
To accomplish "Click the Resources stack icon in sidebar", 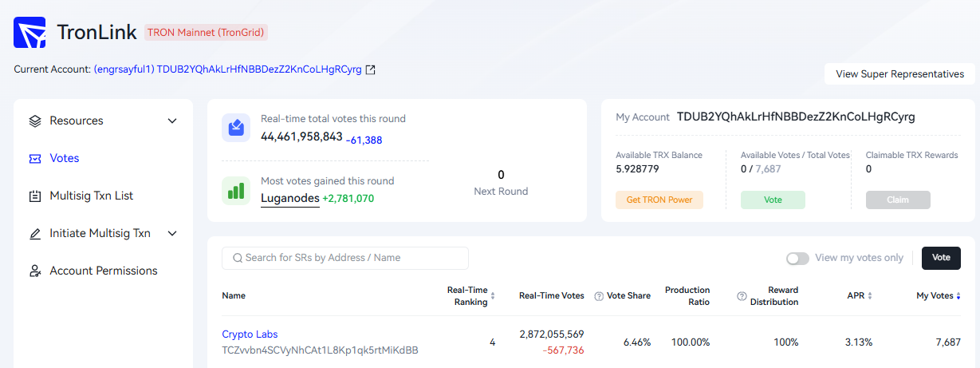I will tap(34, 121).
